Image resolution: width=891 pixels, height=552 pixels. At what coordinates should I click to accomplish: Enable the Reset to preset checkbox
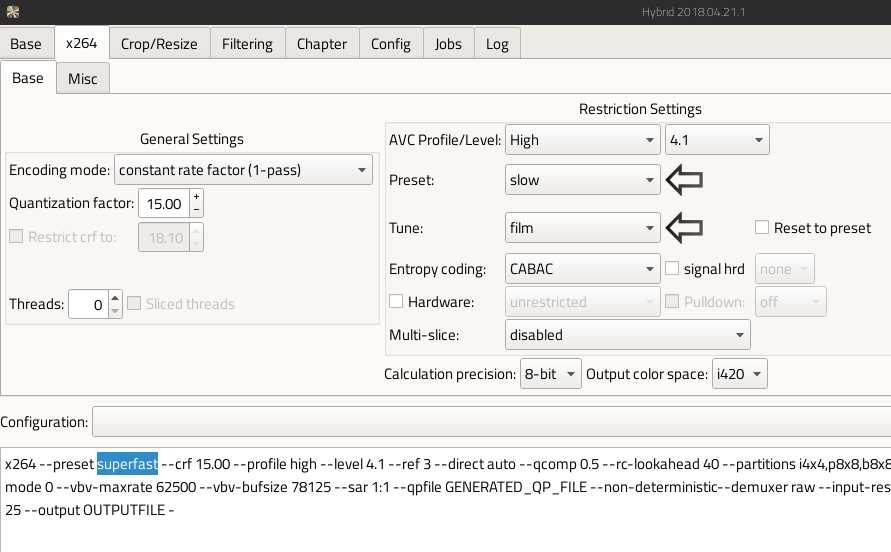pyautogui.click(x=763, y=228)
